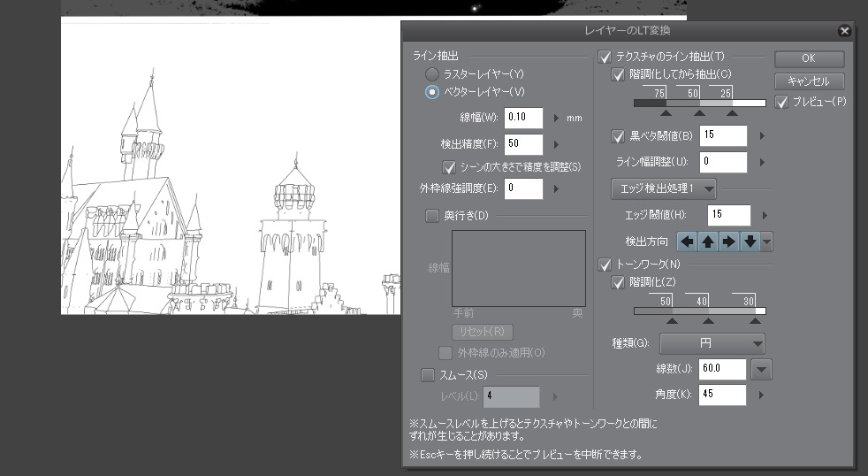Click the arrow beside the 線幅 line width field

[x=556, y=118]
